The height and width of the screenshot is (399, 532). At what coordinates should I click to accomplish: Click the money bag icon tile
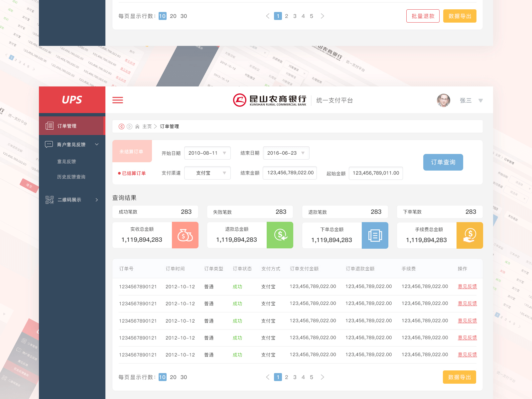click(x=185, y=235)
